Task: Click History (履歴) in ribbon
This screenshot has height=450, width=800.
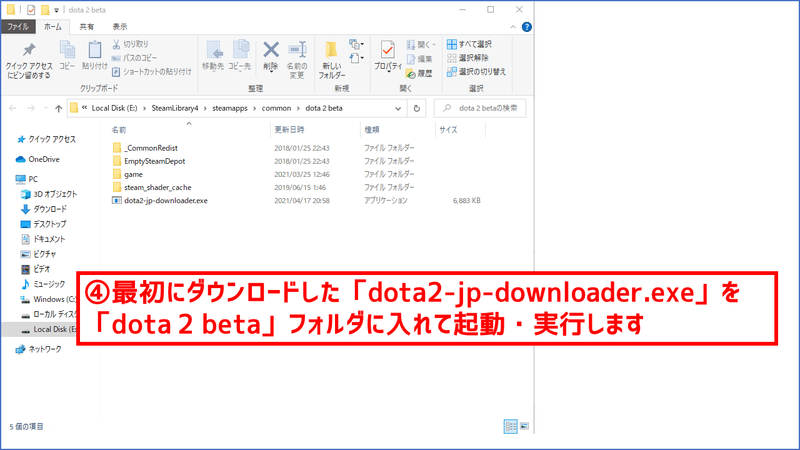Action: tap(419, 73)
